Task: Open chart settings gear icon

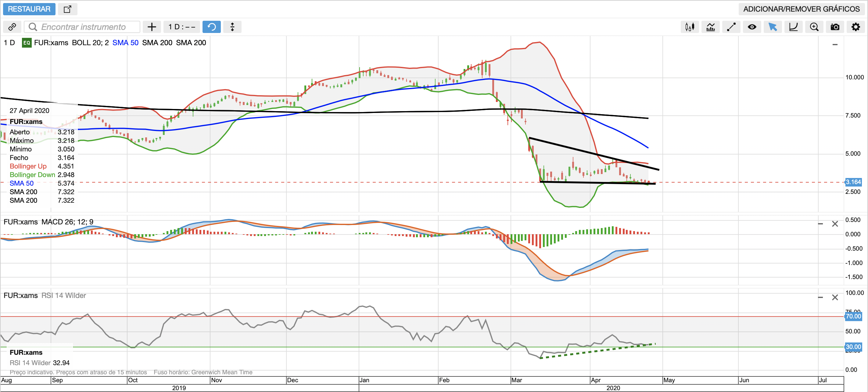Action: pos(855,27)
